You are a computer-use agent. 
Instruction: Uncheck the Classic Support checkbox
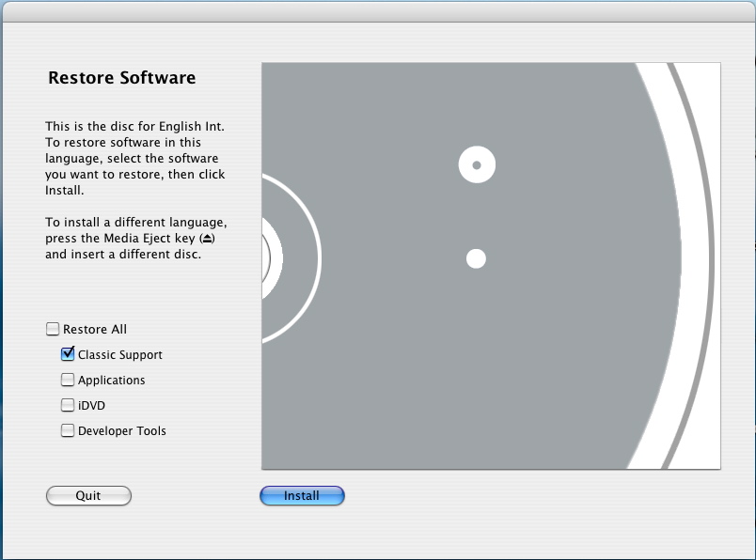coord(68,354)
